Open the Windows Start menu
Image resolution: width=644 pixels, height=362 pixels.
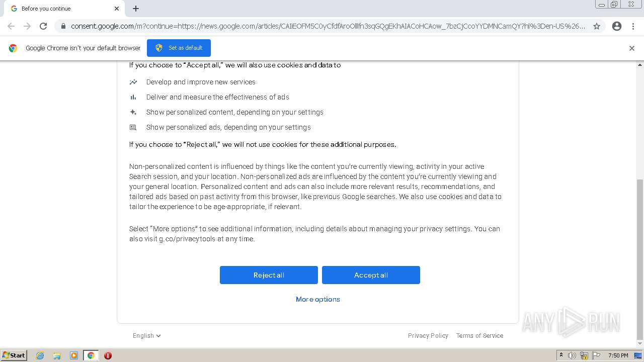click(x=14, y=355)
